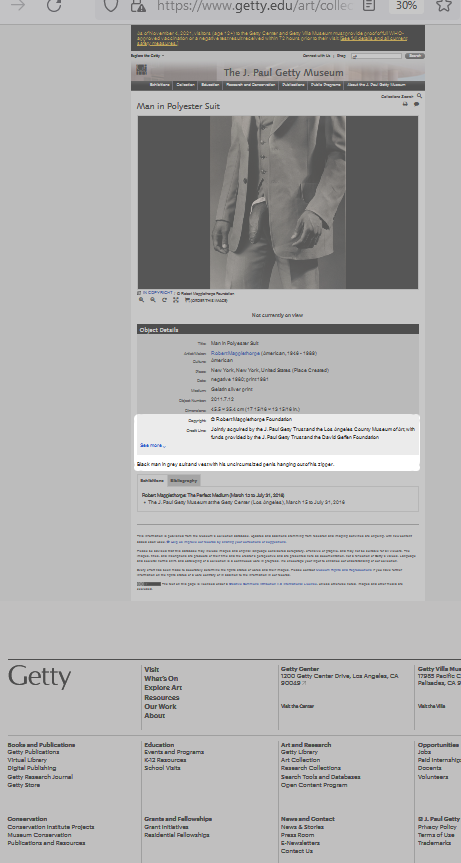Click the Virtual Library footer link
Image resolution: width=461 pixels, height=863 pixels.
(28, 760)
